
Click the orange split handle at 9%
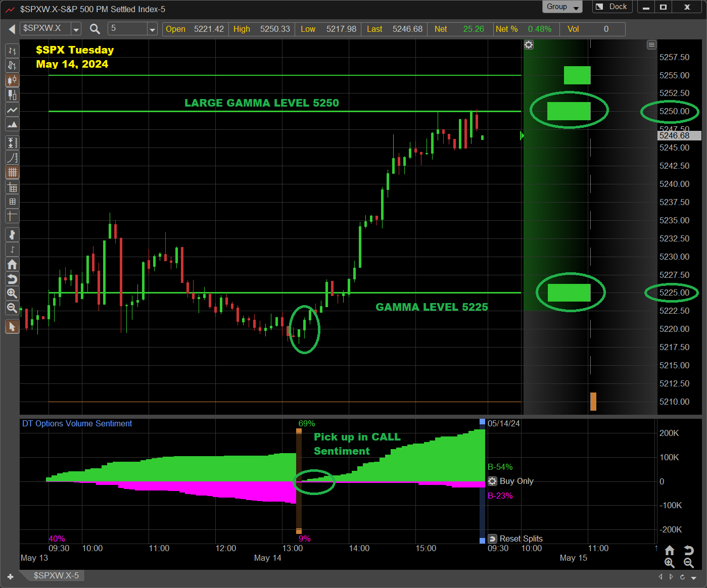point(299,531)
